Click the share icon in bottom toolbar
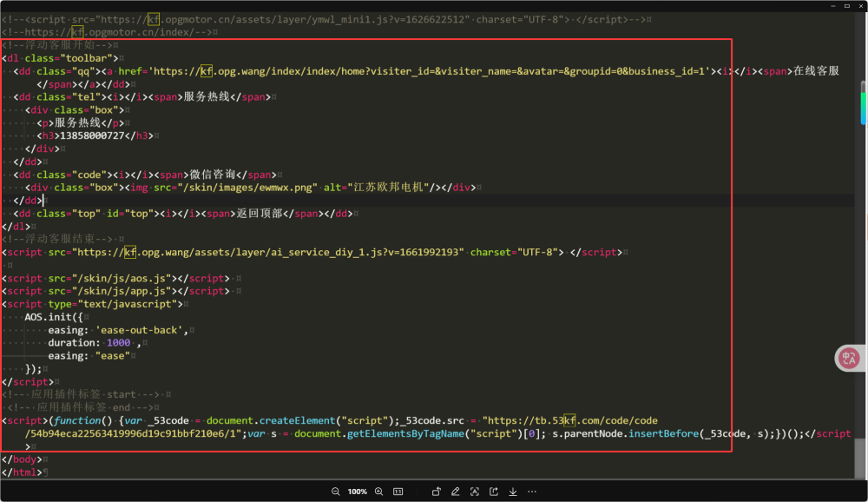Screen dimensions: 868x502 (x=494, y=492)
